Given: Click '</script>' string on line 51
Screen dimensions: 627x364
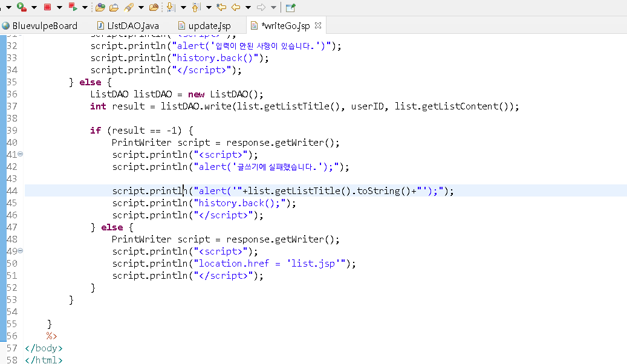Looking at the screenshot, I should (x=224, y=276).
